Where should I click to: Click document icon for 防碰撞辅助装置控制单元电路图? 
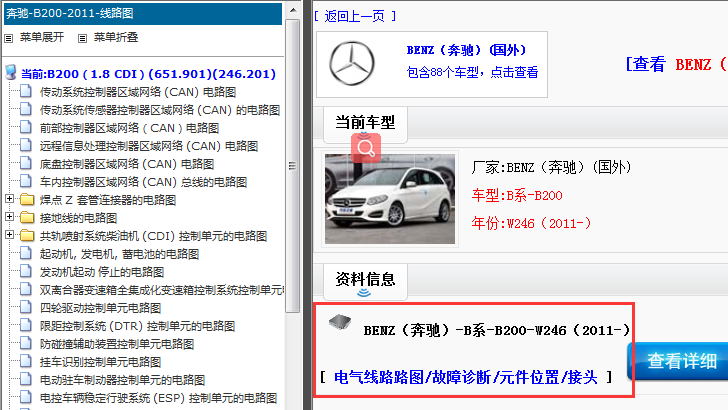[x=26, y=344]
